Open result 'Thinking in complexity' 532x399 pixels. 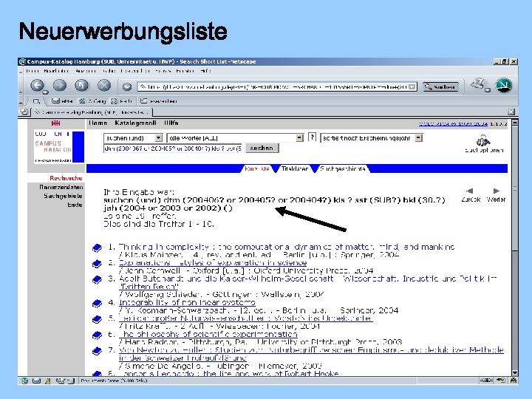(287, 247)
